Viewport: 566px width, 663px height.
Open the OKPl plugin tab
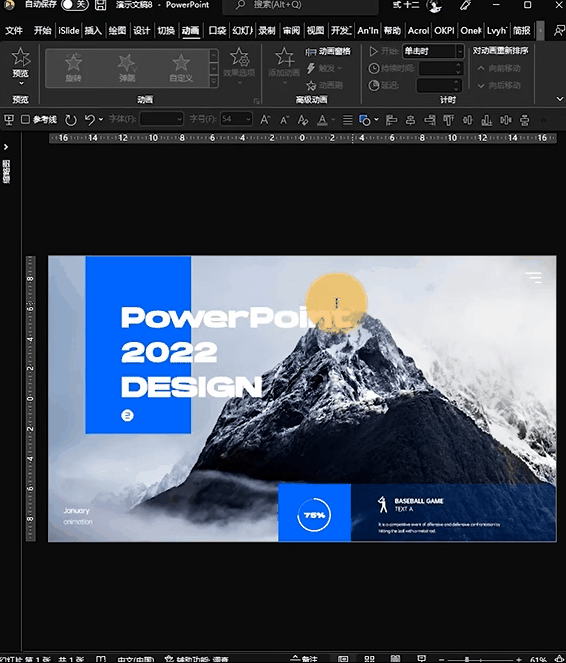[x=444, y=31]
